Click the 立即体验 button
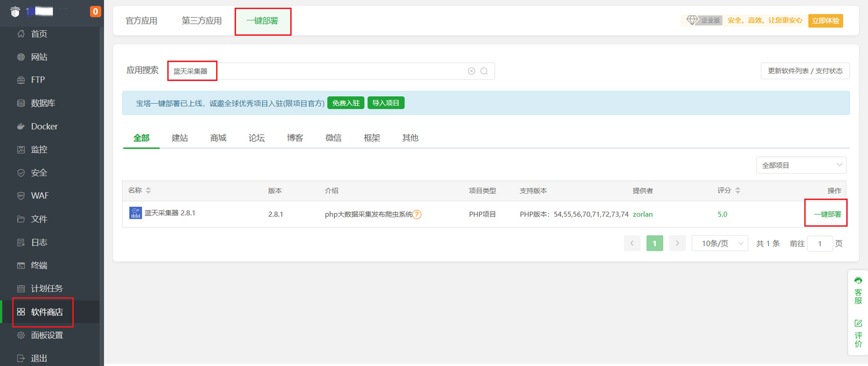Image resolution: width=868 pixels, height=366 pixels. [x=826, y=20]
